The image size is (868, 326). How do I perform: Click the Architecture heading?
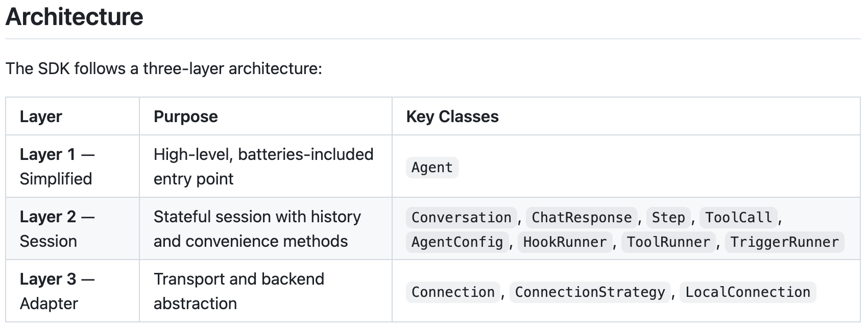click(75, 17)
